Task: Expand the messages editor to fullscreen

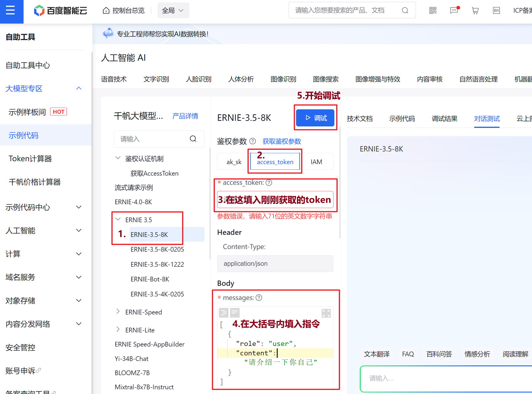Action: 326,313
